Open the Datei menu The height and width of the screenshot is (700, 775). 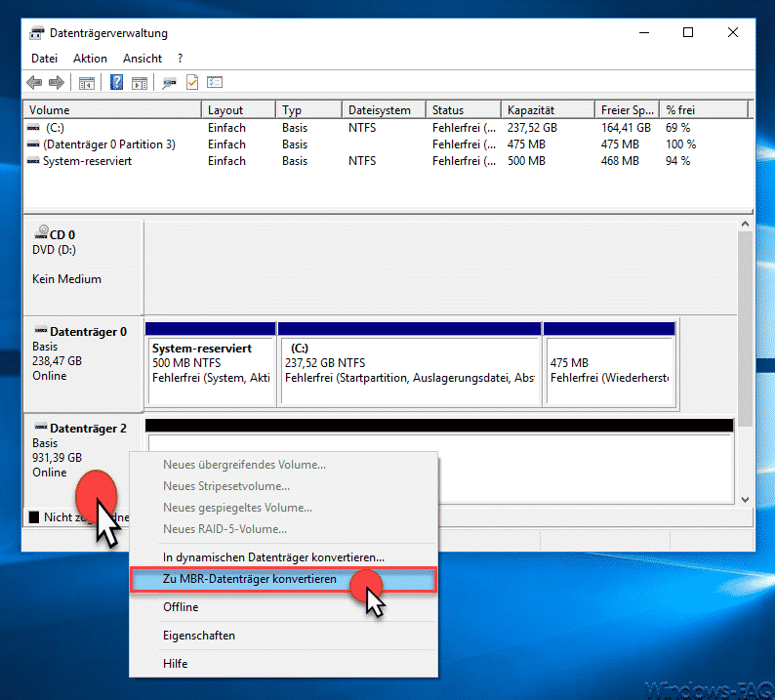(44, 59)
